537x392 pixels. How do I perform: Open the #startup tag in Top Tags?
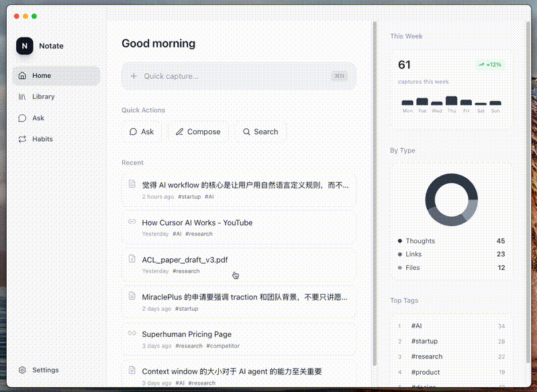425,341
